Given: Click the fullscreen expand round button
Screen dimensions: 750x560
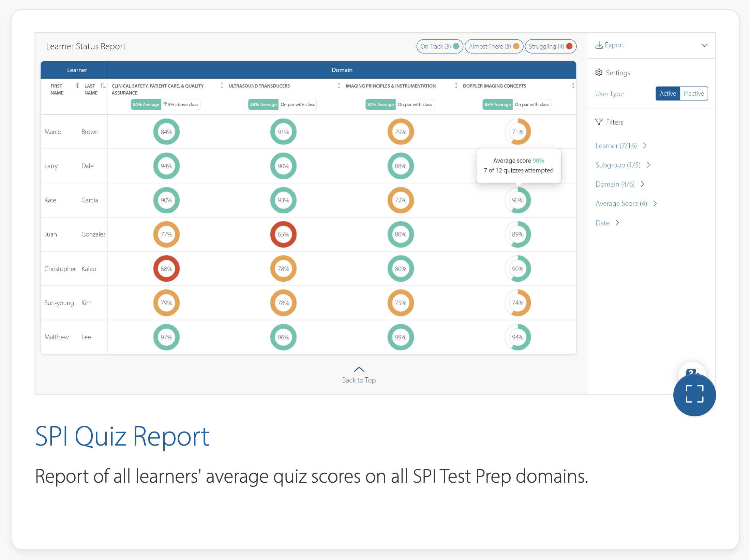Looking at the screenshot, I should click(694, 394).
